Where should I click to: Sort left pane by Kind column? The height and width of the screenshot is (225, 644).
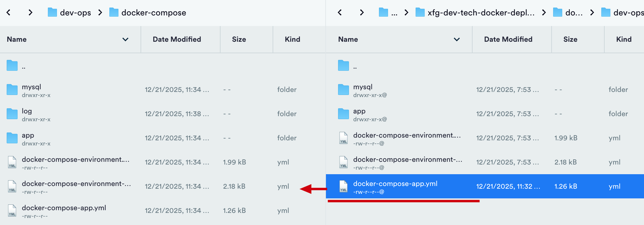tap(292, 39)
